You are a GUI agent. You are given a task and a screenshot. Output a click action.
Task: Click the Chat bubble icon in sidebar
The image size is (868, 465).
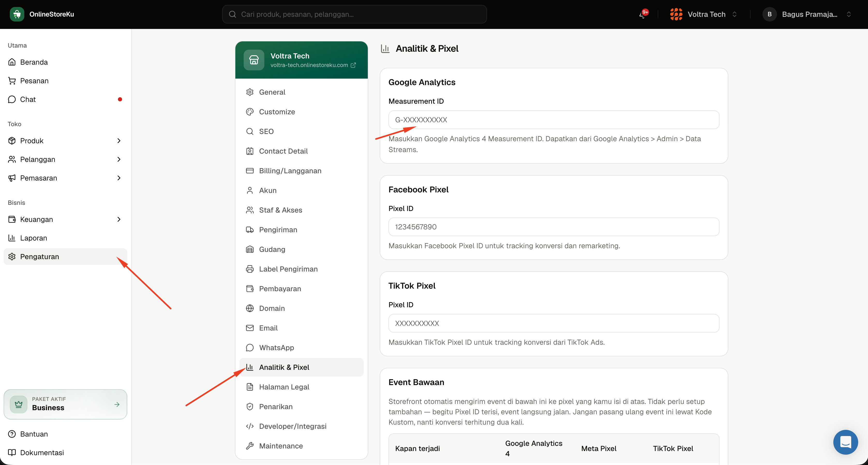[x=12, y=99]
